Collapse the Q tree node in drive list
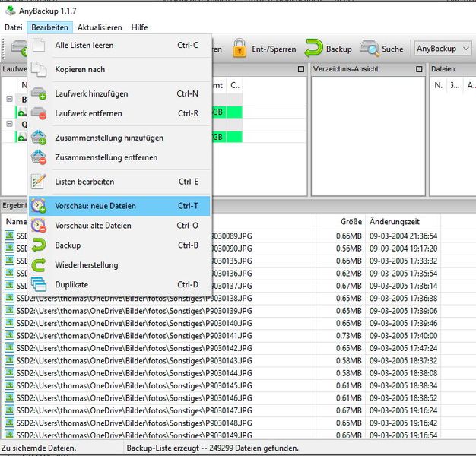The image size is (476, 456). click(x=9, y=124)
